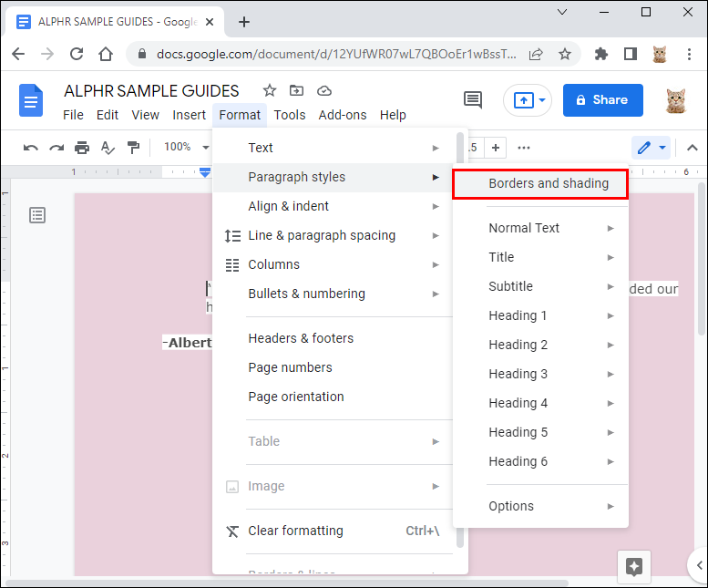Viewport: 708px width, 588px height.
Task: Open the editing mode pencil menu
Action: 652,148
